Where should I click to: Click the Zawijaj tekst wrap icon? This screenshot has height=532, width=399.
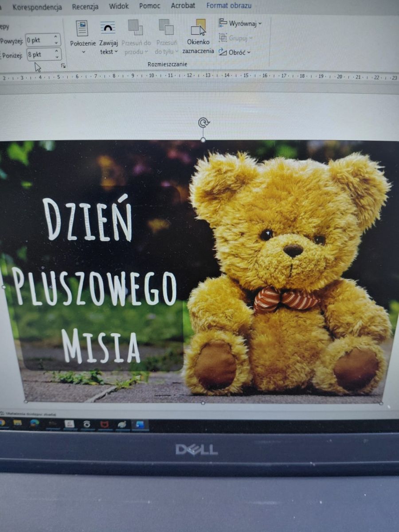pyautogui.click(x=108, y=28)
